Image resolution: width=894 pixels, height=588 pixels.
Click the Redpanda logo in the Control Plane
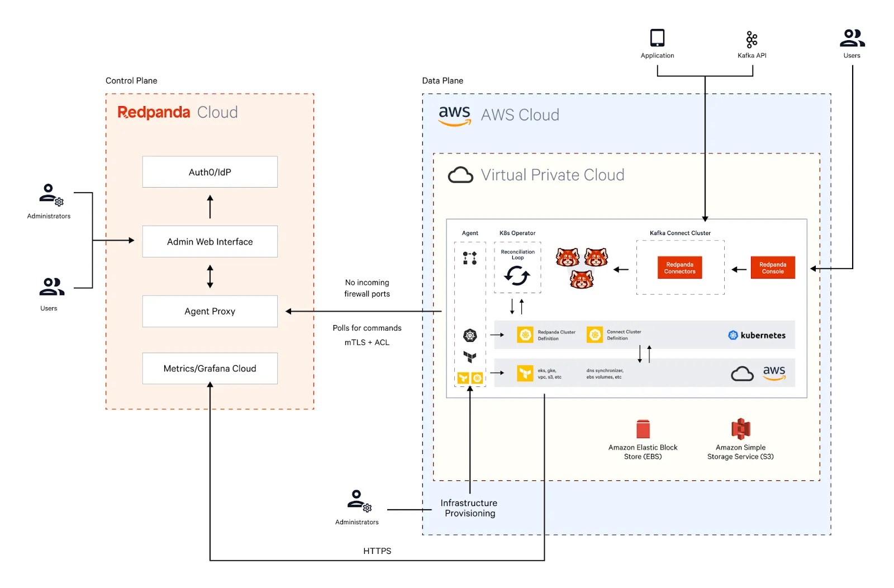coord(153,112)
